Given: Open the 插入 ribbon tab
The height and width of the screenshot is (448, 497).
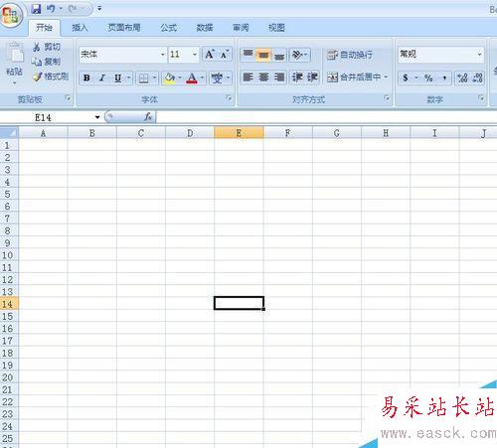Looking at the screenshot, I should (80, 28).
